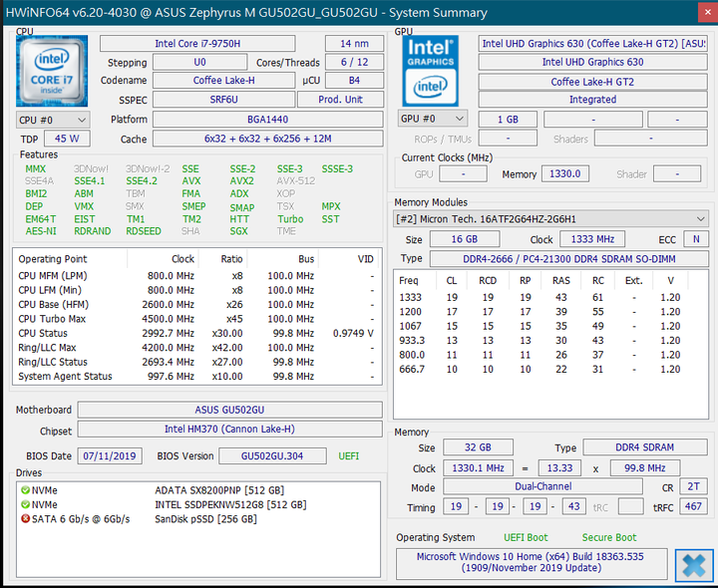Viewport: 718px width, 588px height.
Task: Click the green check icon for INTEL NVMe drive
Action: 25,504
